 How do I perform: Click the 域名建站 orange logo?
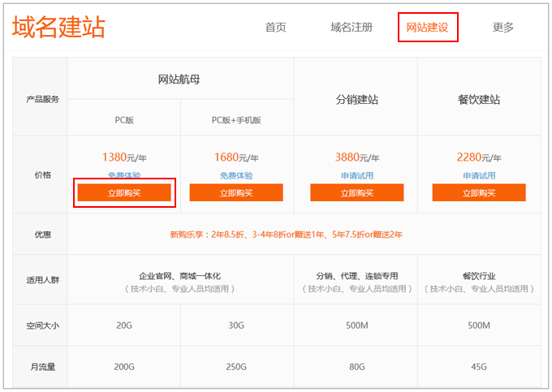click(58, 27)
